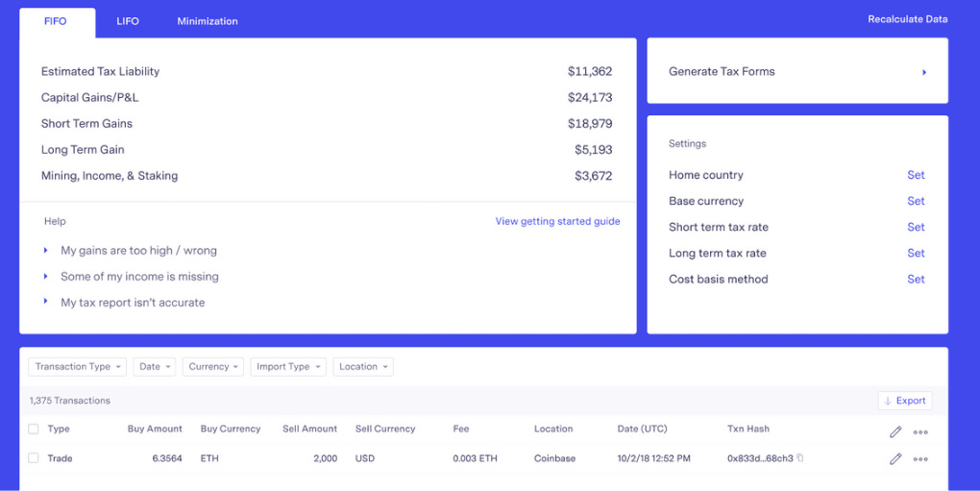Click the 1,375 Transactions count

point(70,401)
